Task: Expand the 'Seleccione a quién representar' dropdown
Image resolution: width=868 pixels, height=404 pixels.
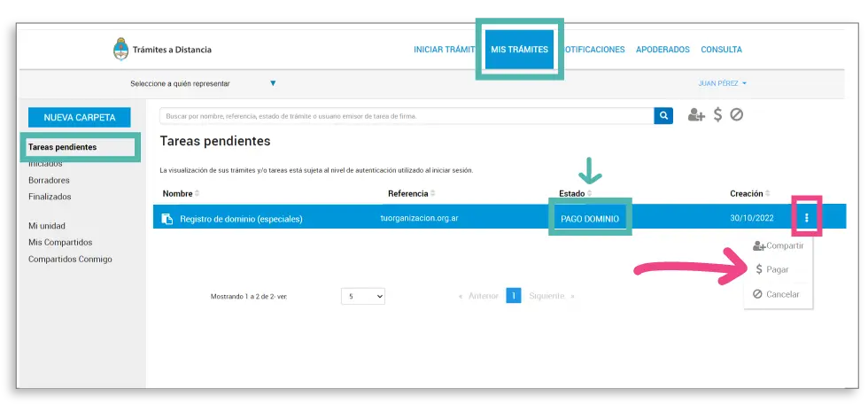Action: [273, 83]
